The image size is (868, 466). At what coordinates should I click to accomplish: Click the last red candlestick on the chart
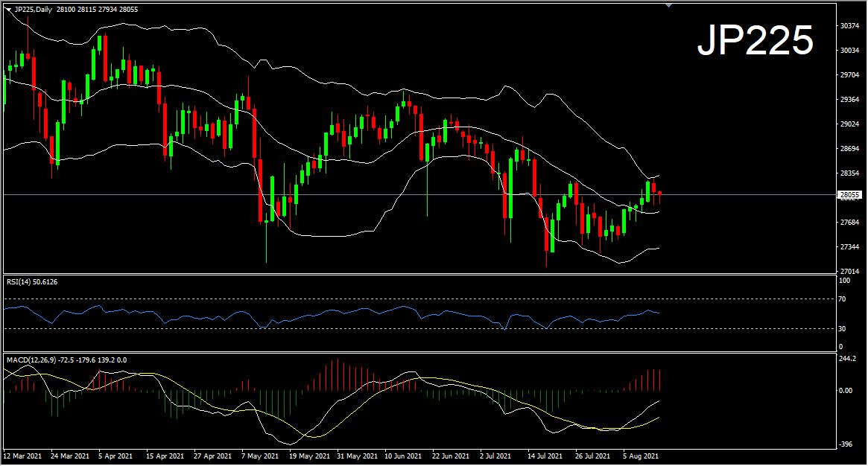pyautogui.click(x=659, y=196)
